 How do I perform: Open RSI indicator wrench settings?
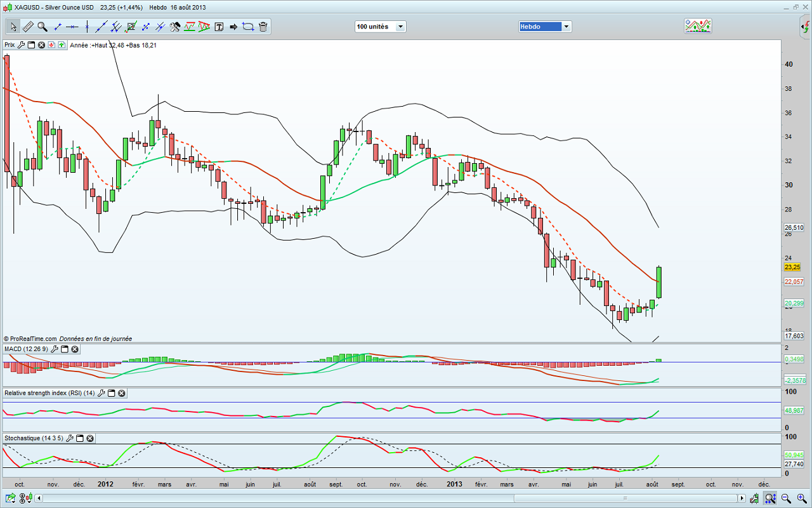pos(101,394)
